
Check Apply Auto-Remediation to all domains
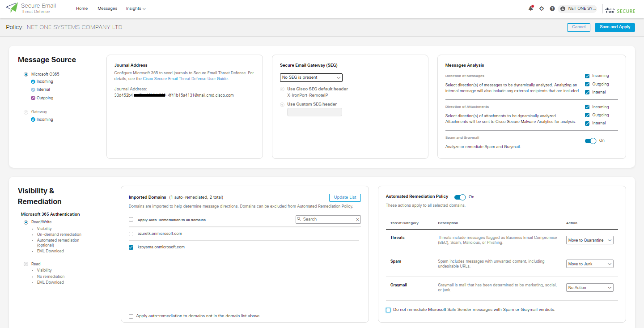click(x=131, y=220)
